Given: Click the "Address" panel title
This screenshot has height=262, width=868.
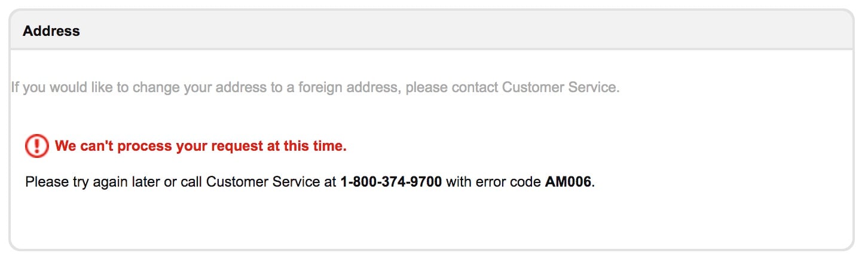Looking at the screenshot, I should tap(51, 31).
